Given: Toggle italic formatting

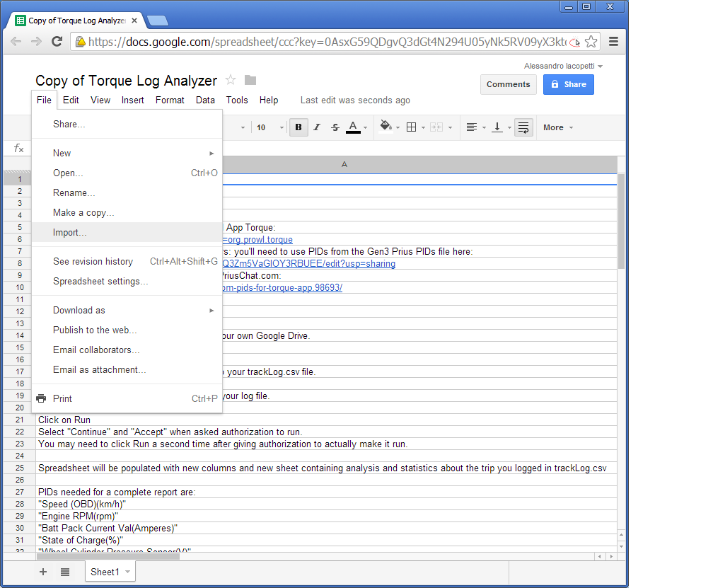Looking at the screenshot, I should (316, 127).
